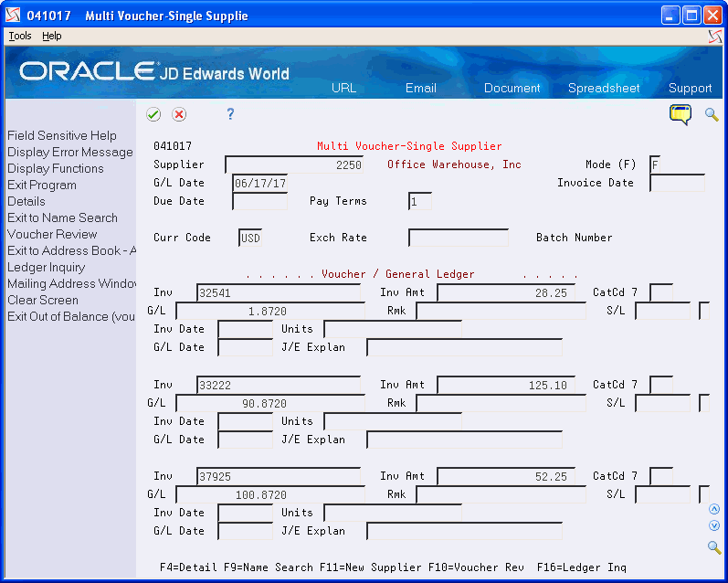Image resolution: width=728 pixels, height=583 pixels.
Task: Click the F11=New Supplier text
Action: pos(371,567)
